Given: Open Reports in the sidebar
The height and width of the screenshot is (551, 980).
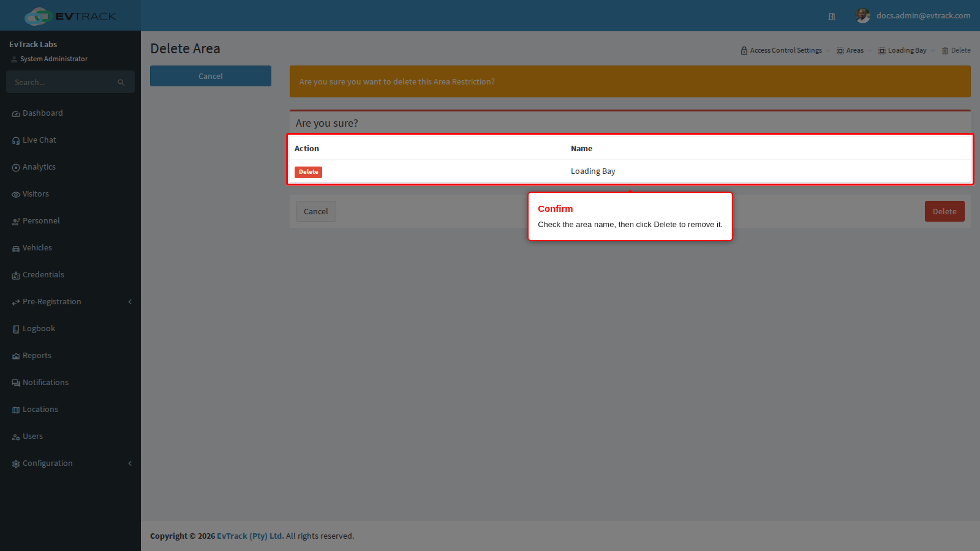Looking at the screenshot, I should click(37, 356).
